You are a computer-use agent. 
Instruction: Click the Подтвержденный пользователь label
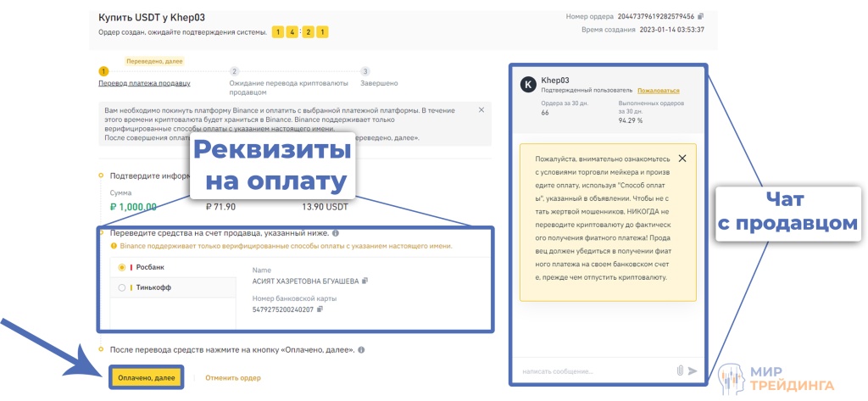(x=587, y=90)
